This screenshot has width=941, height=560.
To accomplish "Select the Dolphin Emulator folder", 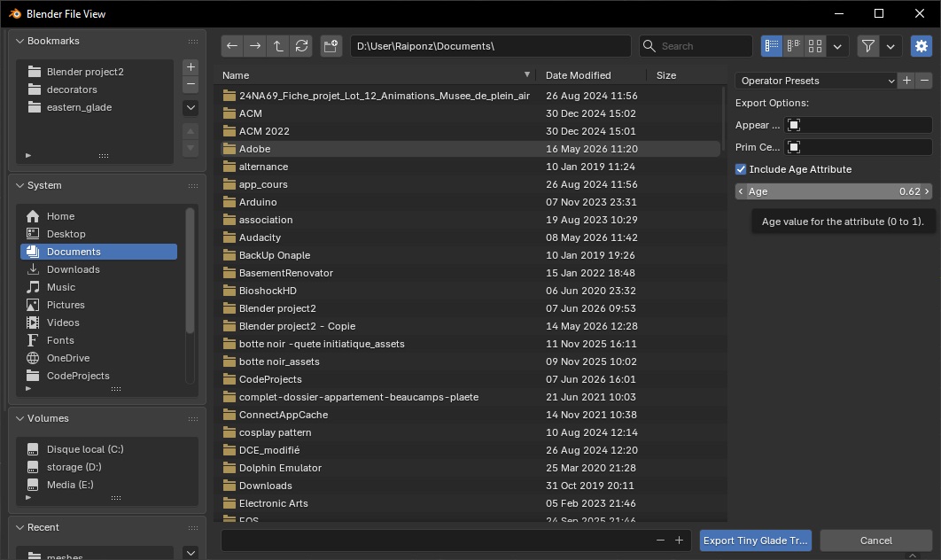I will click(470, 468).
